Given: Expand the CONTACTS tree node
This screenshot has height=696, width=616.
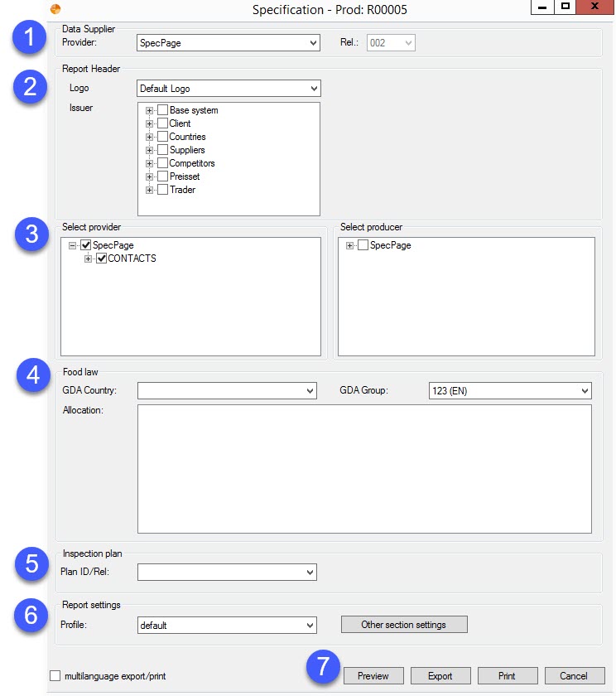Looking at the screenshot, I should click(x=89, y=259).
